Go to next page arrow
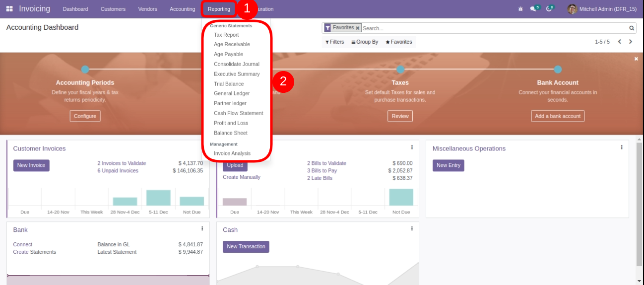Image resolution: width=644 pixels, height=285 pixels. 631,42
